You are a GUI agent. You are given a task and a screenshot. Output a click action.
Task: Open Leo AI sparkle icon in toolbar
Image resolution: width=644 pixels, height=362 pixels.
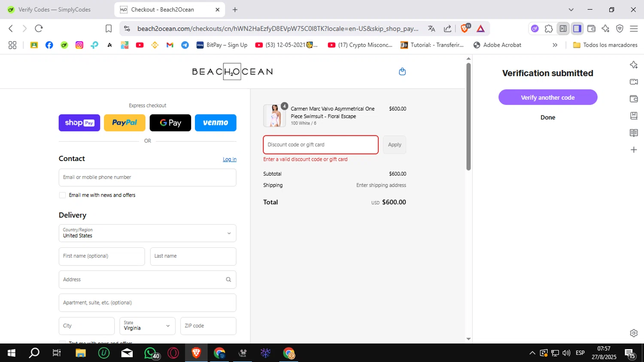click(x=605, y=29)
